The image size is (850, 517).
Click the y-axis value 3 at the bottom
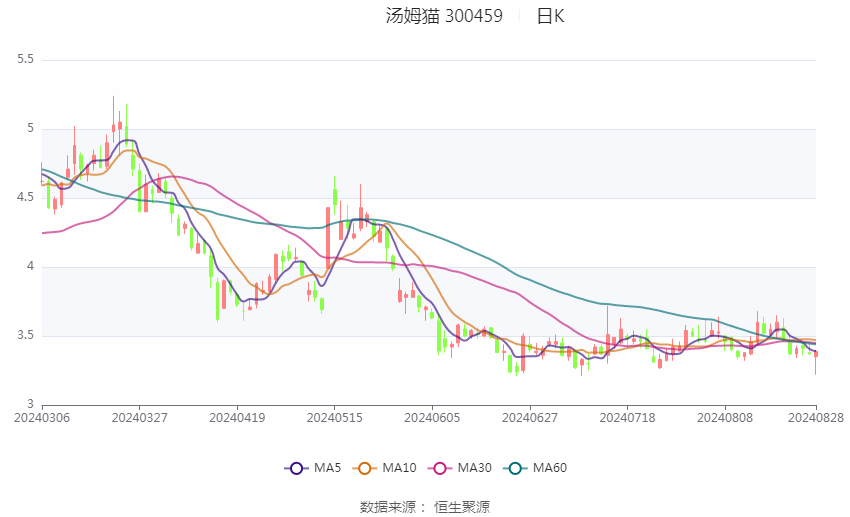coord(30,404)
